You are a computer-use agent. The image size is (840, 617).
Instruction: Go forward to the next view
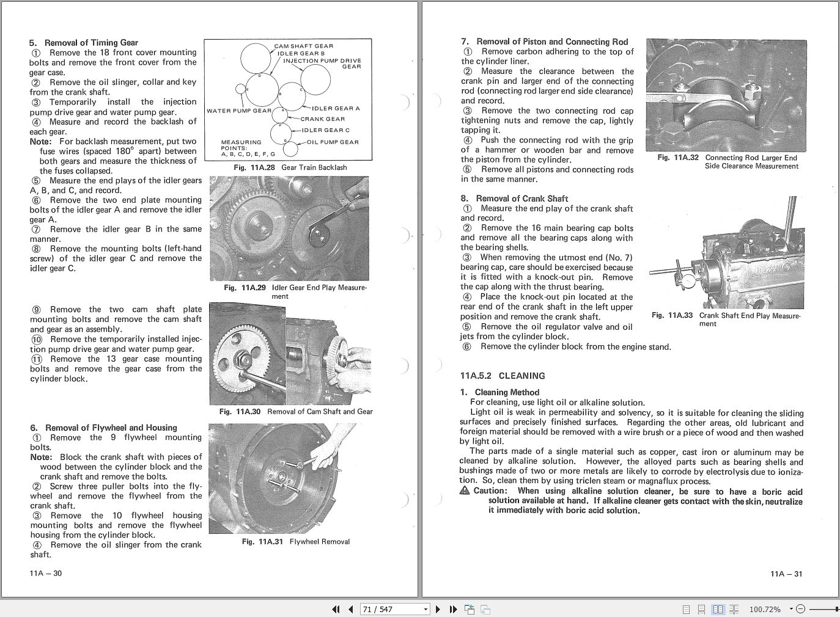tap(485, 609)
